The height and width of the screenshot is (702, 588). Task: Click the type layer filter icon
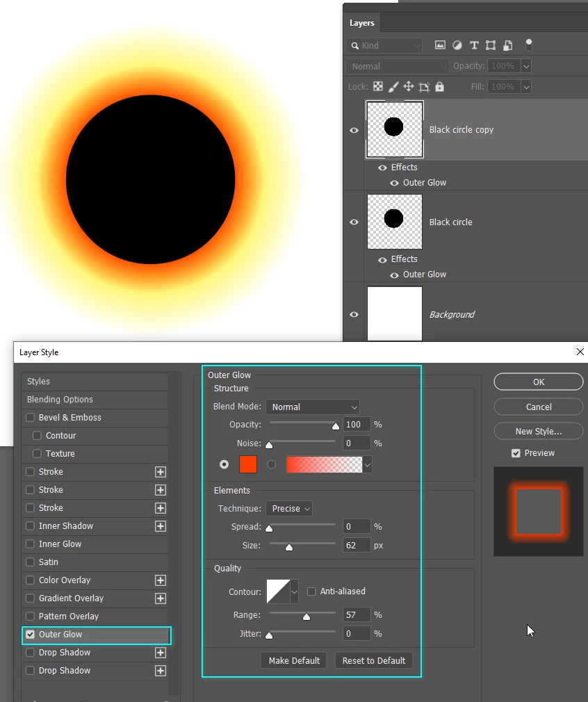(474, 45)
